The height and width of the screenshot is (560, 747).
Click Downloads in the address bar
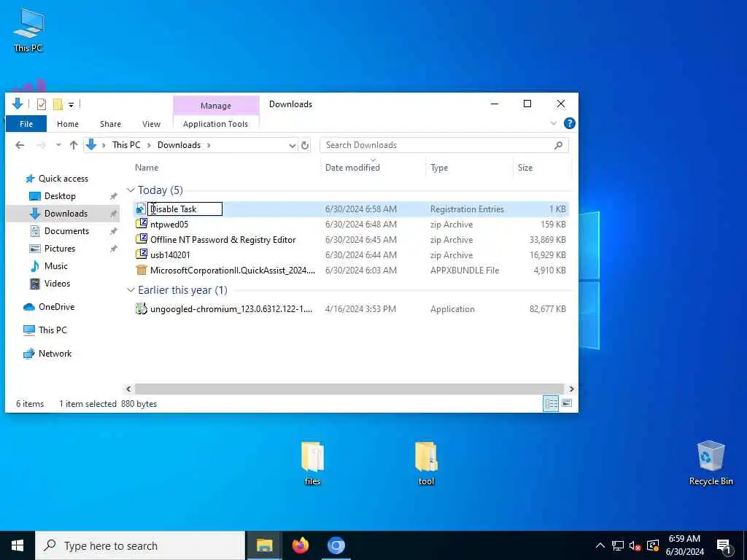coord(179,145)
